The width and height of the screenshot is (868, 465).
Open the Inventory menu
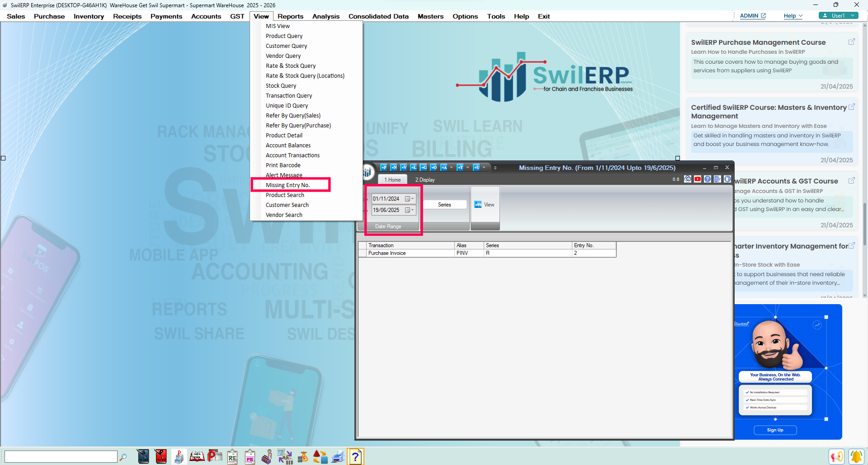(89, 16)
